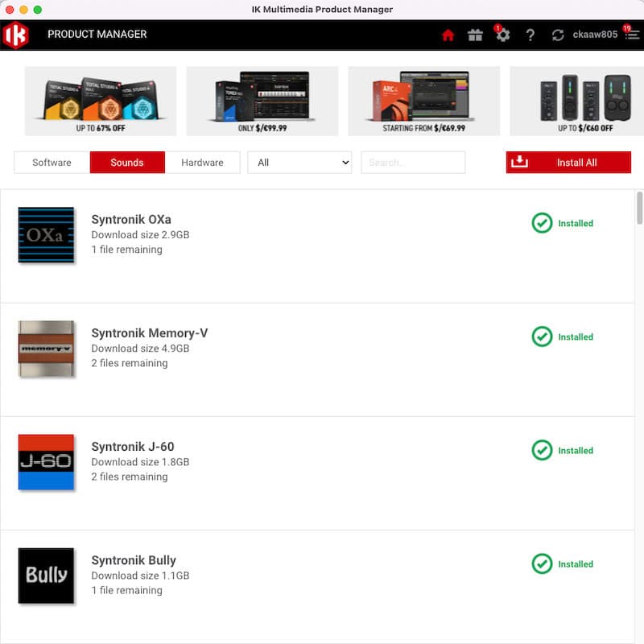Click Installed checkmark for Syntronik J-60

tap(542, 450)
